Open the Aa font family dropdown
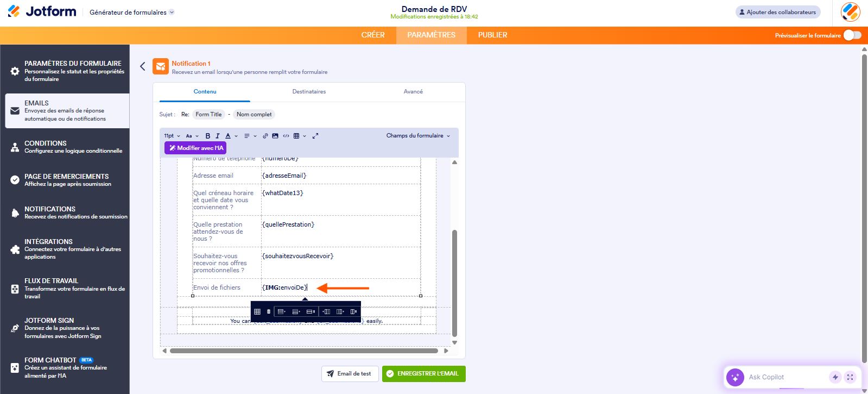This screenshot has width=868, height=394. pyautogui.click(x=192, y=136)
